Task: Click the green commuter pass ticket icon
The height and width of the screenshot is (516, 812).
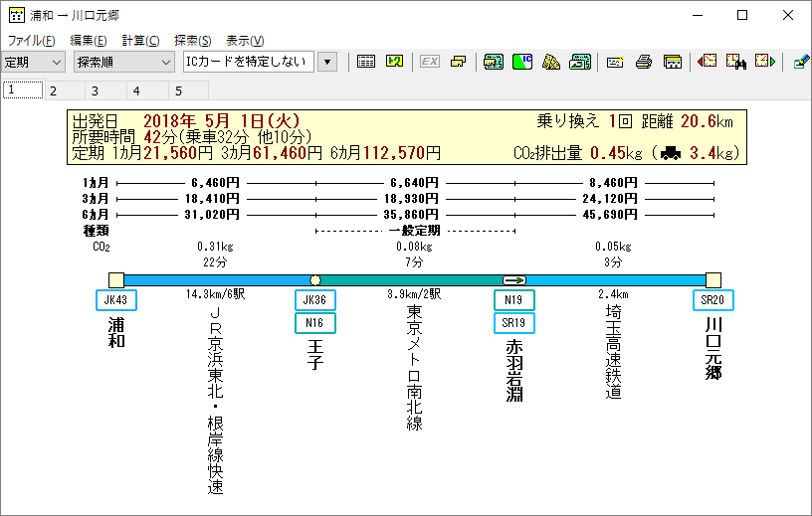Action: 493,62
